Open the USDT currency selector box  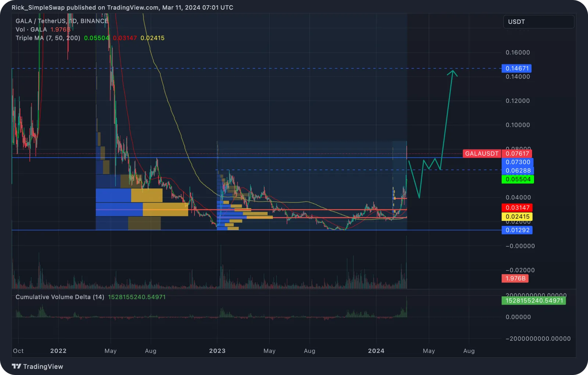point(538,22)
